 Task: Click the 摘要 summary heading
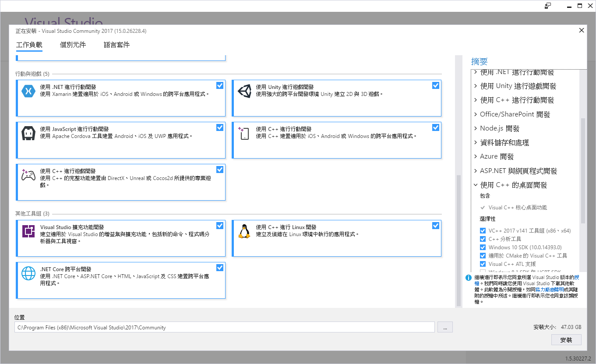(x=480, y=61)
